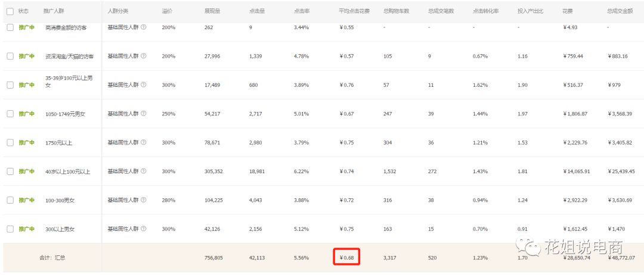
Task: Click help icon in 高消费金额的访客 row
Action: pos(143,27)
